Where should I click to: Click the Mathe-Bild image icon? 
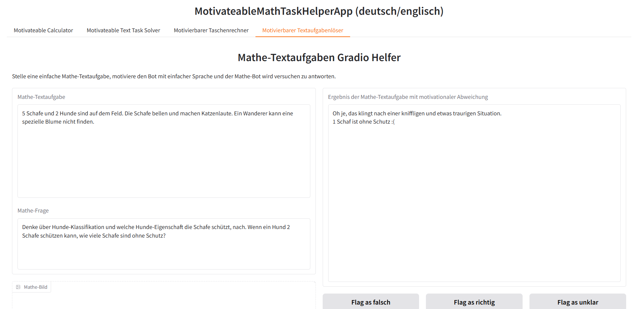tap(18, 287)
